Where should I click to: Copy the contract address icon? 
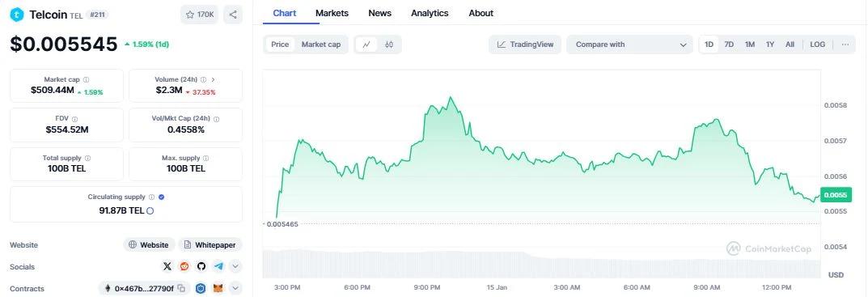click(183, 288)
